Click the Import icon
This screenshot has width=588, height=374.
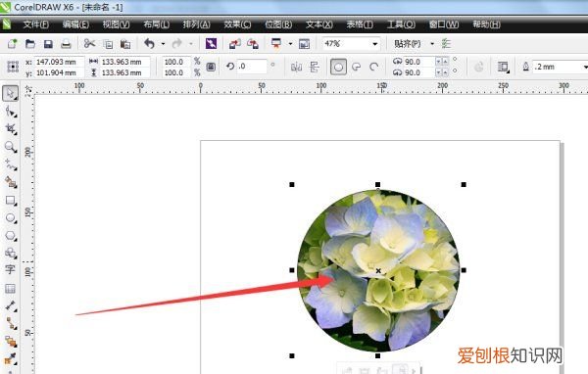235,44
